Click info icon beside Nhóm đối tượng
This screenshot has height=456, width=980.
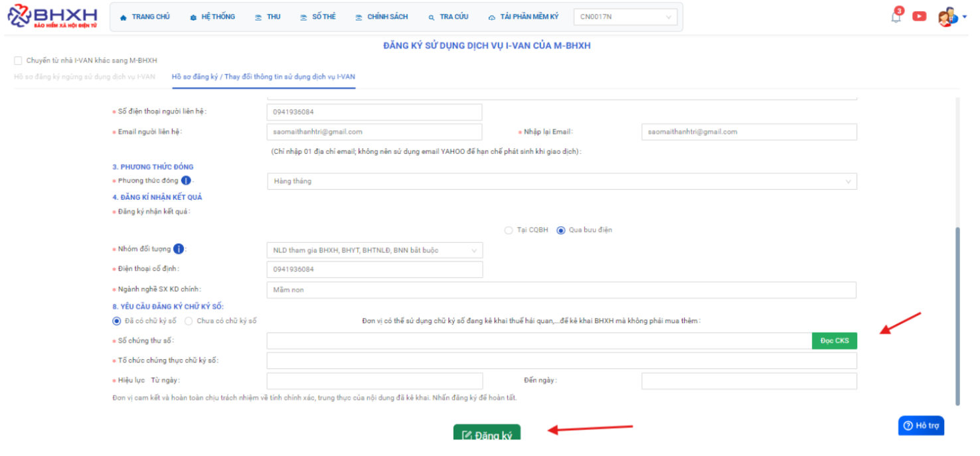point(179,249)
